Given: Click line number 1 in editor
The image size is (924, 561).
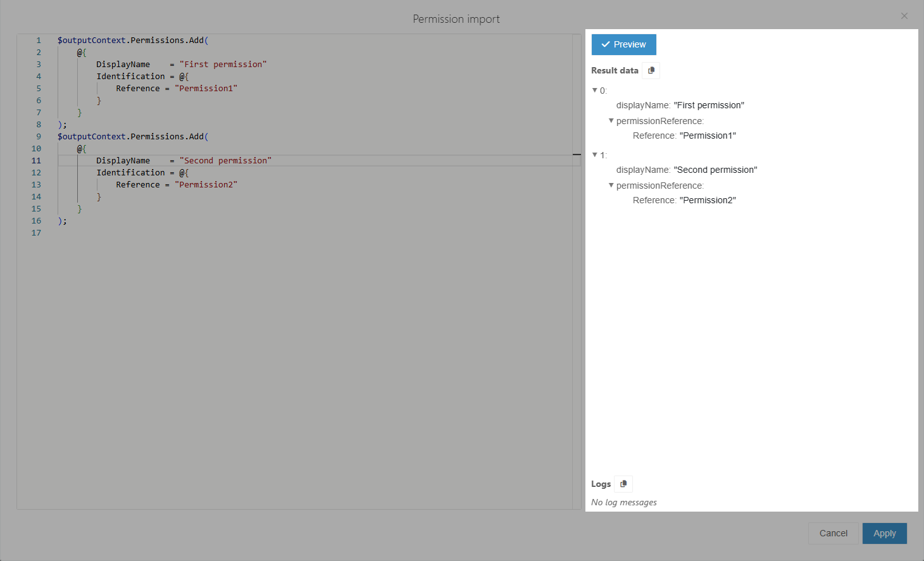Looking at the screenshot, I should tap(38, 41).
